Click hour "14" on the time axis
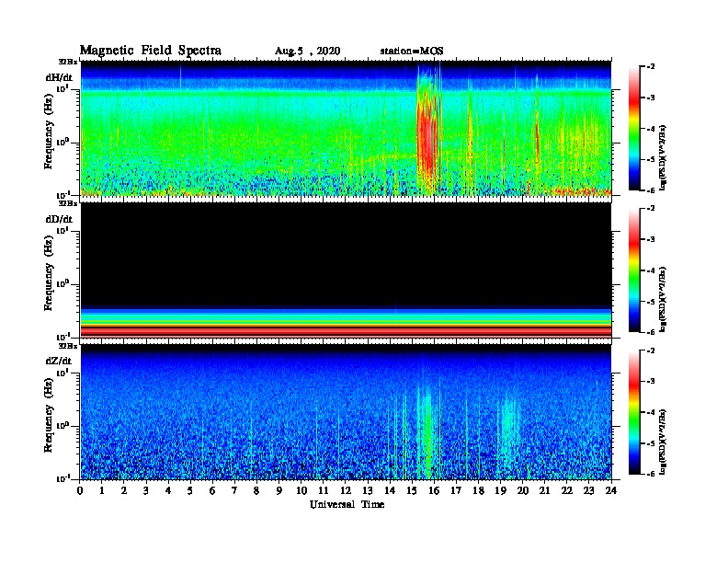This screenshot has height=563, width=728. 390,490
